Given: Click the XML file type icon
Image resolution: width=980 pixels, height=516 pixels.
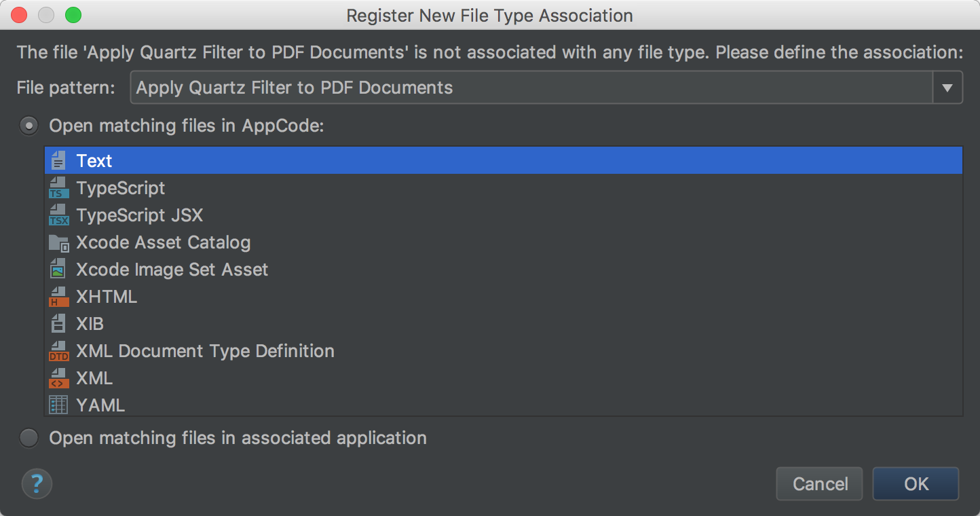Looking at the screenshot, I should click(x=59, y=378).
